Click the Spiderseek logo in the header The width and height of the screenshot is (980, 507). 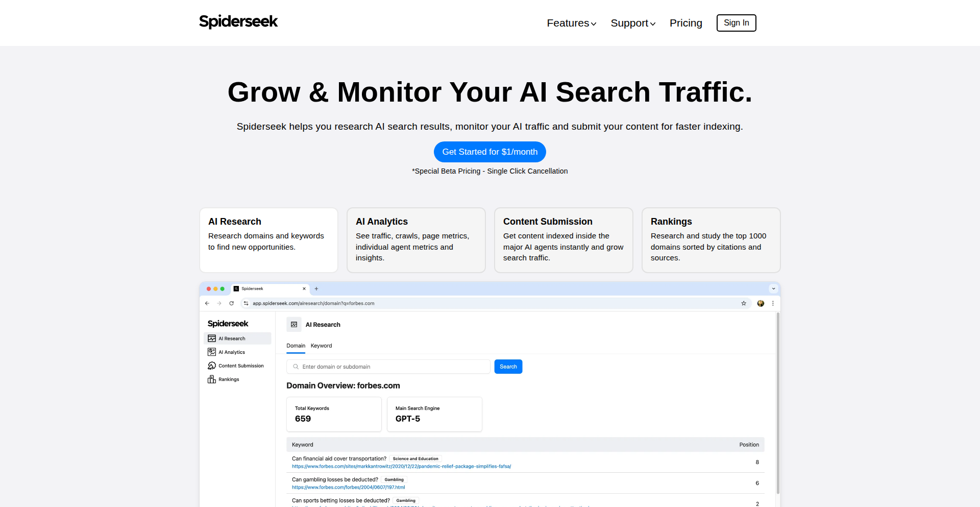[x=238, y=22]
